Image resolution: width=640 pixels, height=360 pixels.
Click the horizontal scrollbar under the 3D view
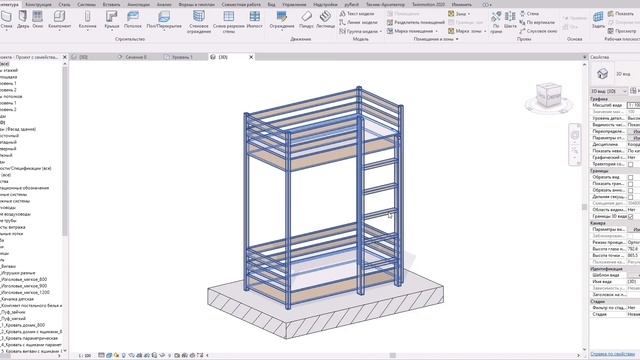coord(392,355)
